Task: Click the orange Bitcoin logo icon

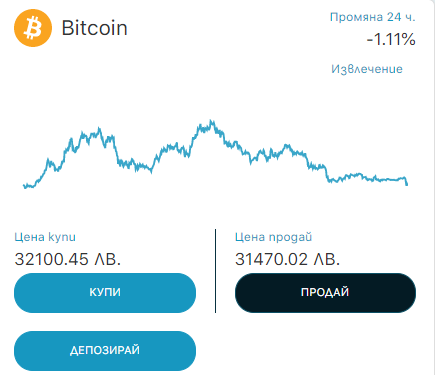Action: (33, 28)
